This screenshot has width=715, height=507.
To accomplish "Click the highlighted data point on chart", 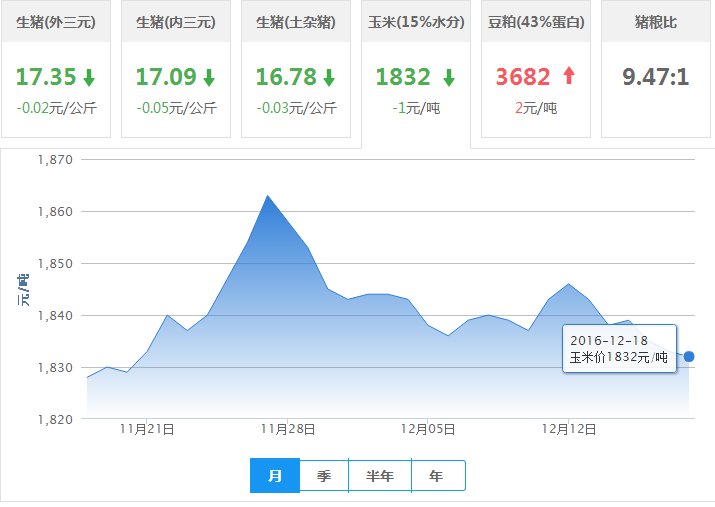I will 689,357.
